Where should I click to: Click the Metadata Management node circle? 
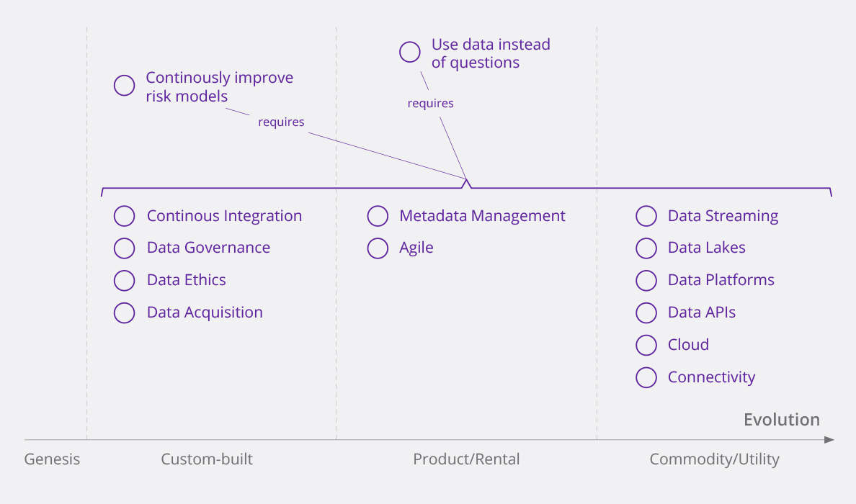[378, 216]
